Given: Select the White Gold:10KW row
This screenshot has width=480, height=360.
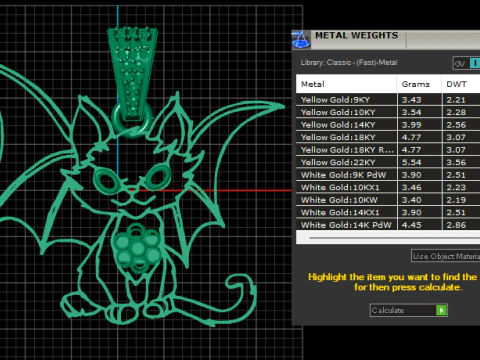Looking at the screenshot, I should point(388,200).
